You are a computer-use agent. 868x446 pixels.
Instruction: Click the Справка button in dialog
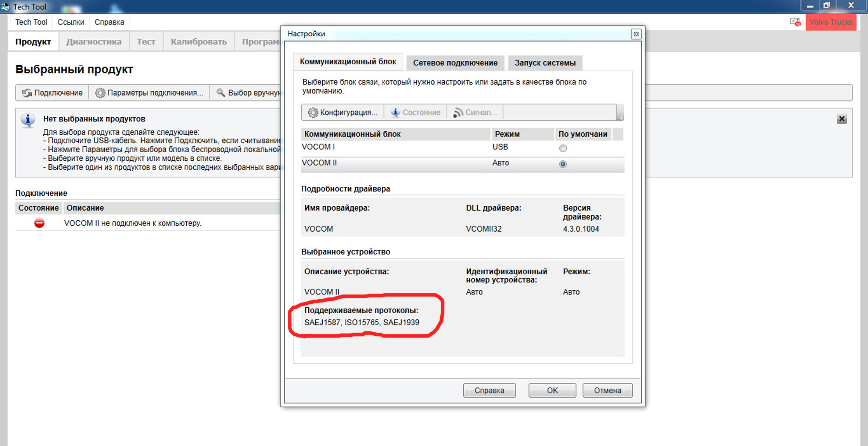[x=489, y=390]
